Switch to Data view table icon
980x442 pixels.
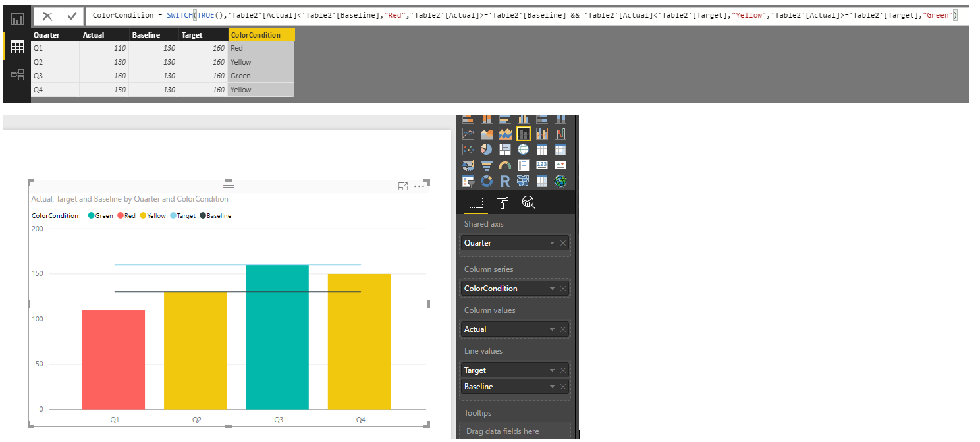[17, 47]
